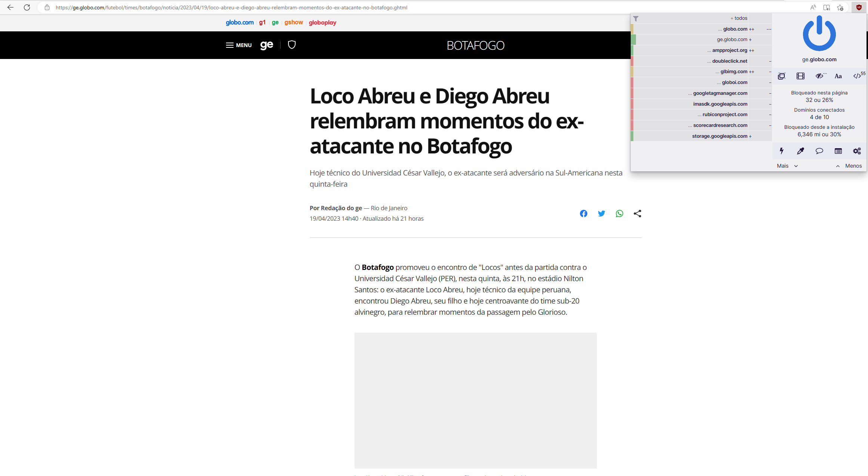Share the article on Twitter

point(601,213)
